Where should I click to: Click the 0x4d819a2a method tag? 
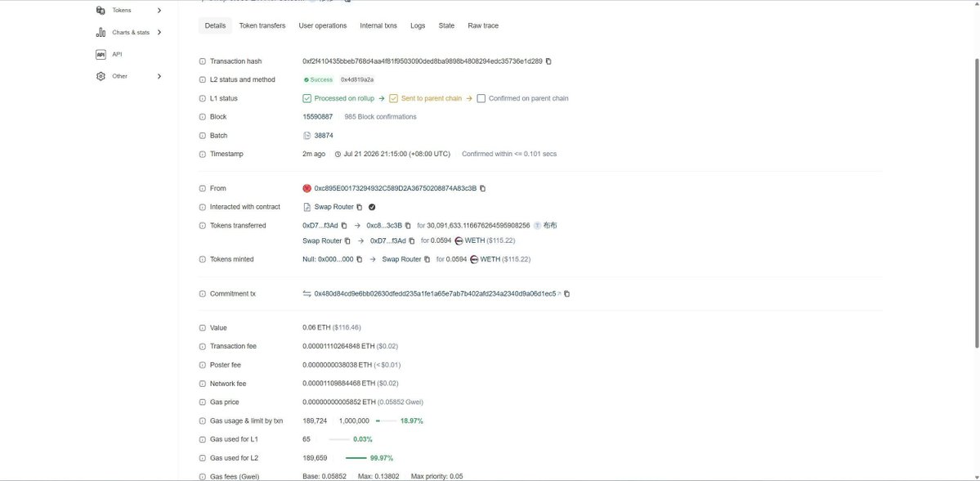coord(357,80)
